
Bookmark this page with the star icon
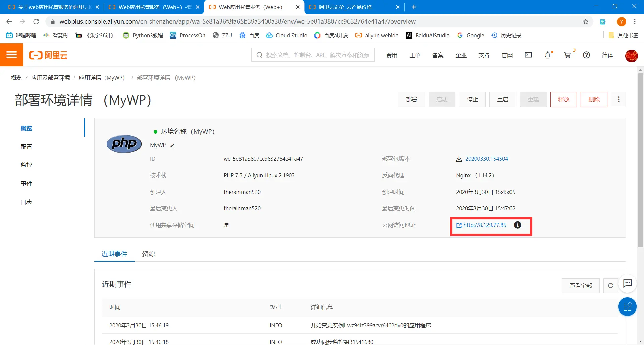pos(586,22)
